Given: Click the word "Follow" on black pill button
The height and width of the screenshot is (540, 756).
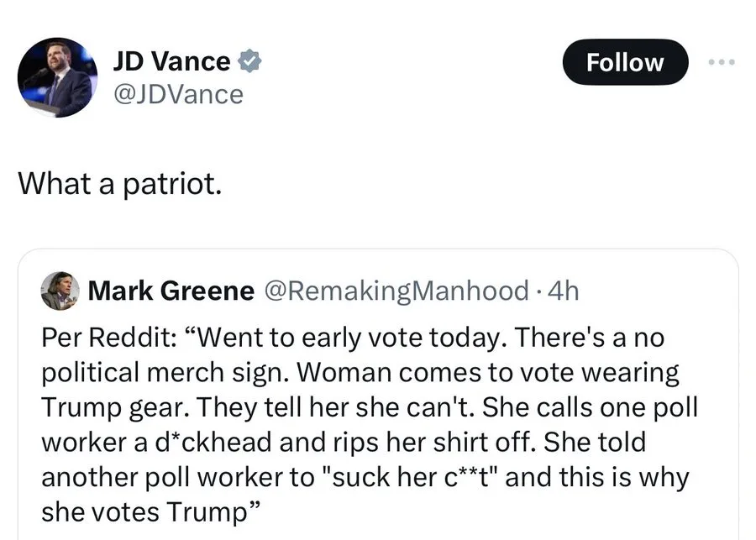Looking at the screenshot, I should (625, 62).
